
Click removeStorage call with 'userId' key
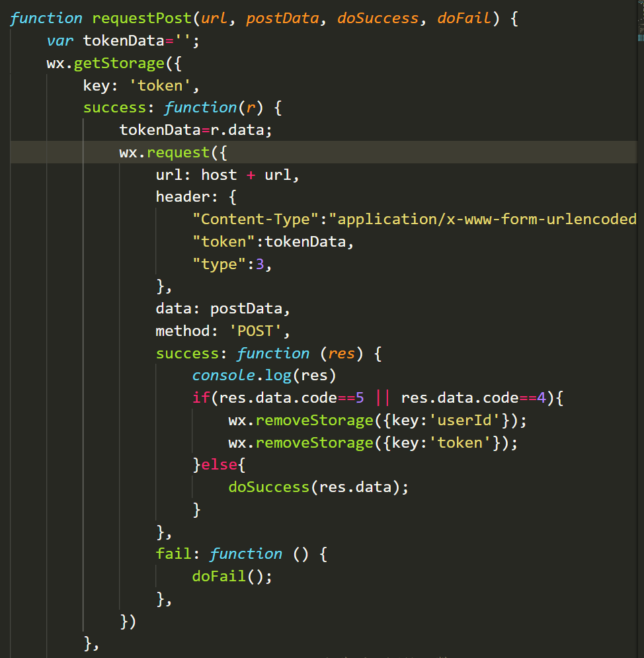[x=377, y=421]
